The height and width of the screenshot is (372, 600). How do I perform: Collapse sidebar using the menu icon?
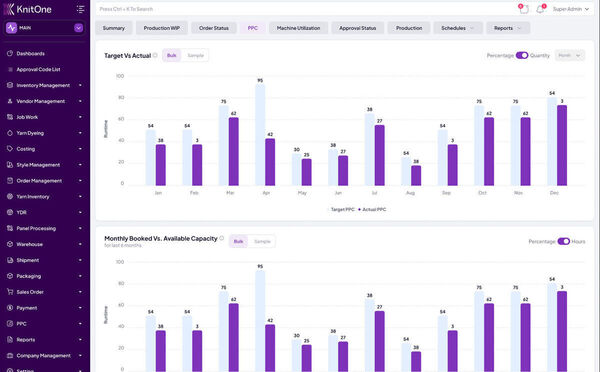click(x=80, y=9)
